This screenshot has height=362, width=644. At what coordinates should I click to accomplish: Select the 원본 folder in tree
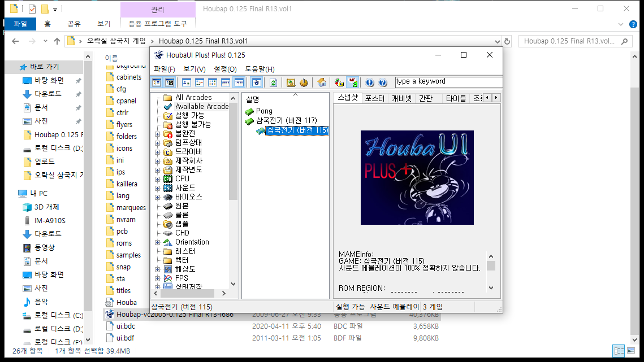point(182,206)
